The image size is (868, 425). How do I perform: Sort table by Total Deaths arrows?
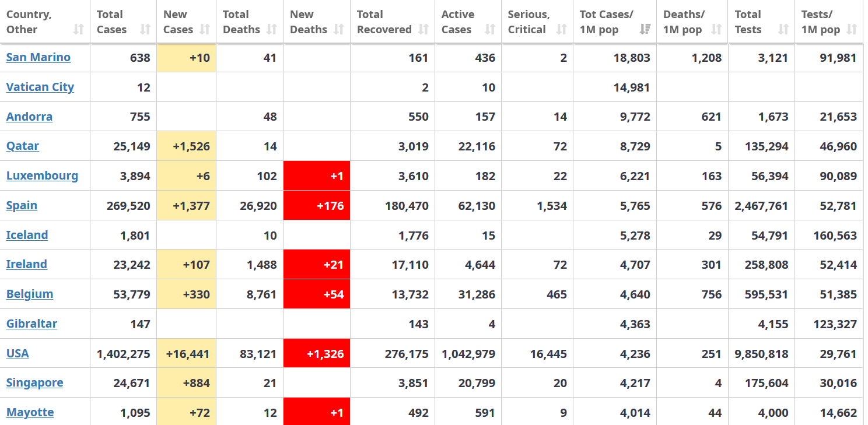[271, 29]
